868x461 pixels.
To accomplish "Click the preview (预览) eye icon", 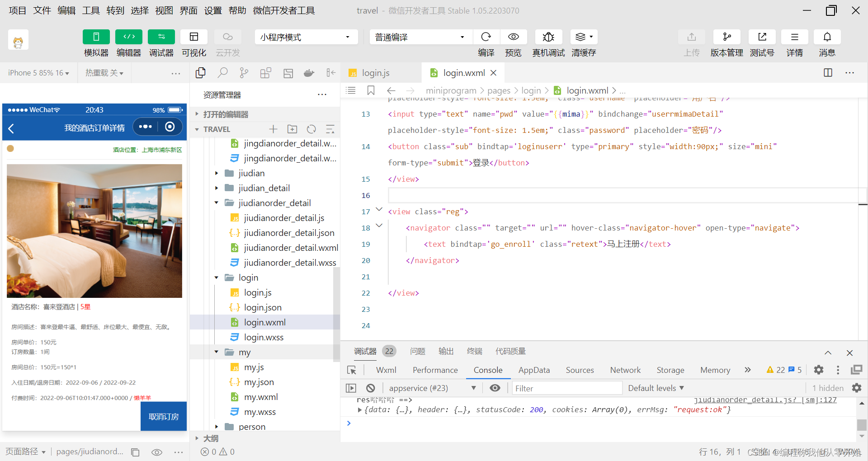I will tap(513, 37).
